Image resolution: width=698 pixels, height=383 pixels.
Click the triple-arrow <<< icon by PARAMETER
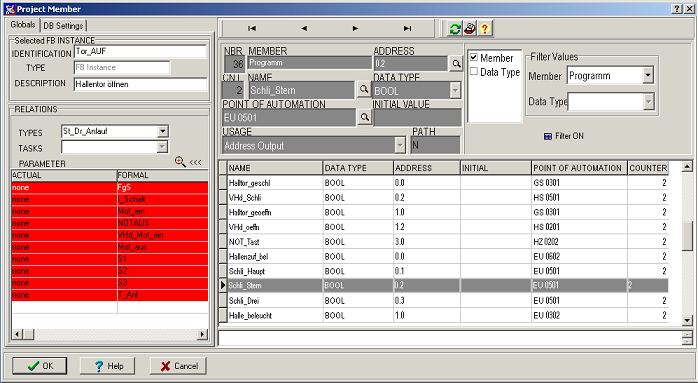(x=195, y=163)
